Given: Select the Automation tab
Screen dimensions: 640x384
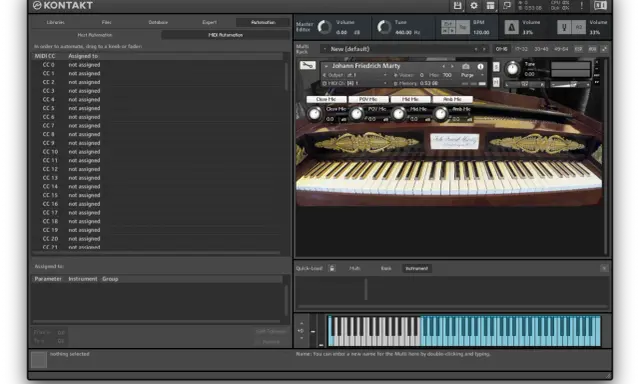Looking at the screenshot, I should pos(263,22).
